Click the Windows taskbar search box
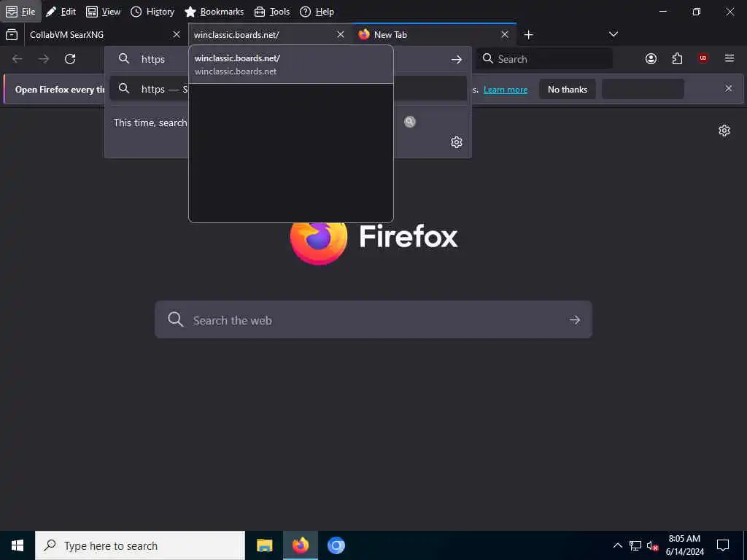 coord(140,545)
